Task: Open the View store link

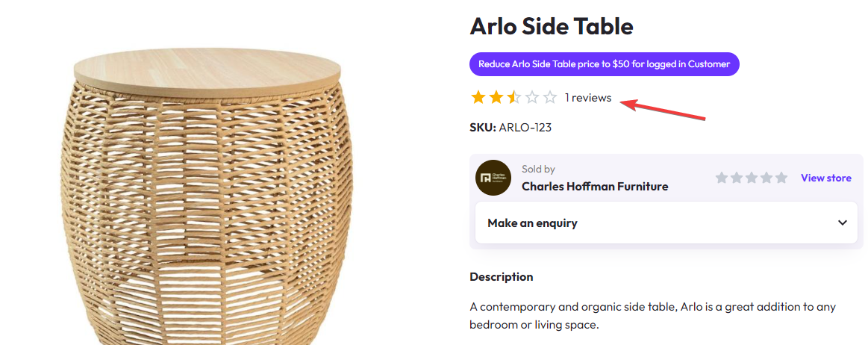Action: (x=825, y=178)
